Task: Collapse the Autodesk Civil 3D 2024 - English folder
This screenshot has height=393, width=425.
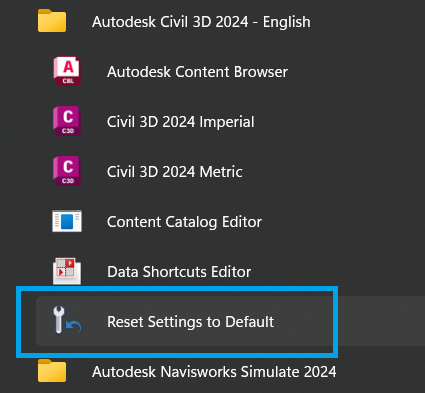Action: 201,22
